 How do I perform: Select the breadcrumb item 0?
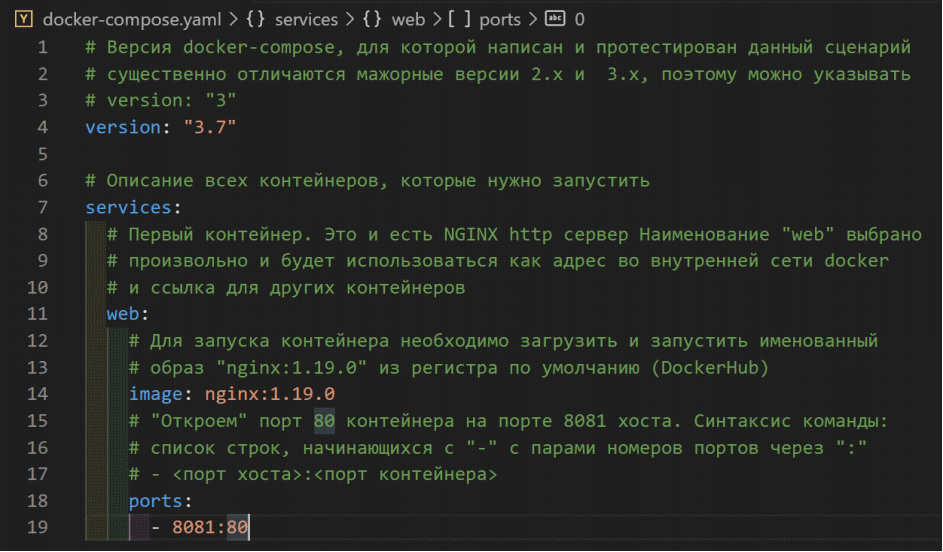[x=579, y=19]
